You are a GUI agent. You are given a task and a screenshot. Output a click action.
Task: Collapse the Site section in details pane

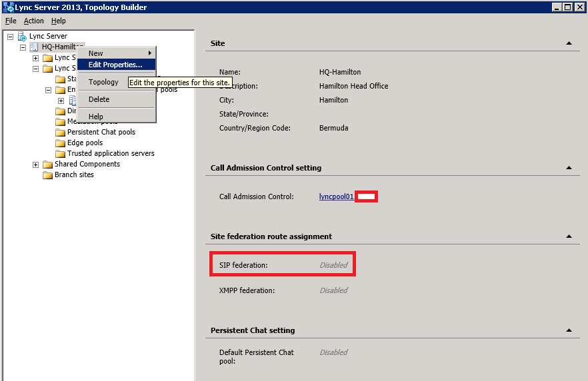click(569, 43)
